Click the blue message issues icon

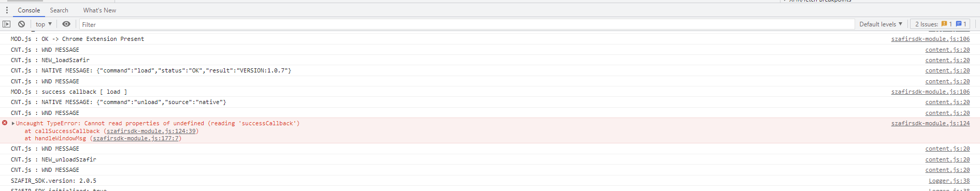pos(959,24)
